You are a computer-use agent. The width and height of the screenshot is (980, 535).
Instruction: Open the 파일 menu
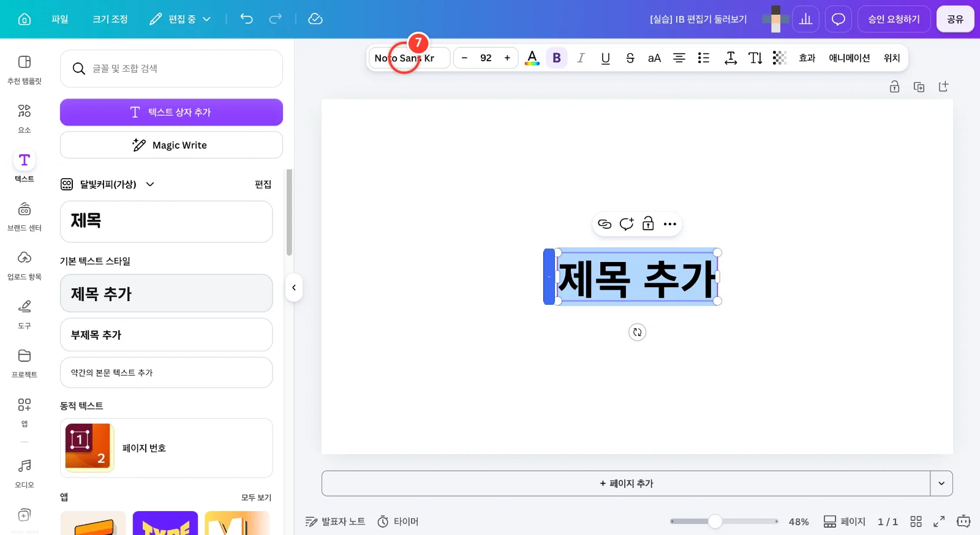(60, 19)
